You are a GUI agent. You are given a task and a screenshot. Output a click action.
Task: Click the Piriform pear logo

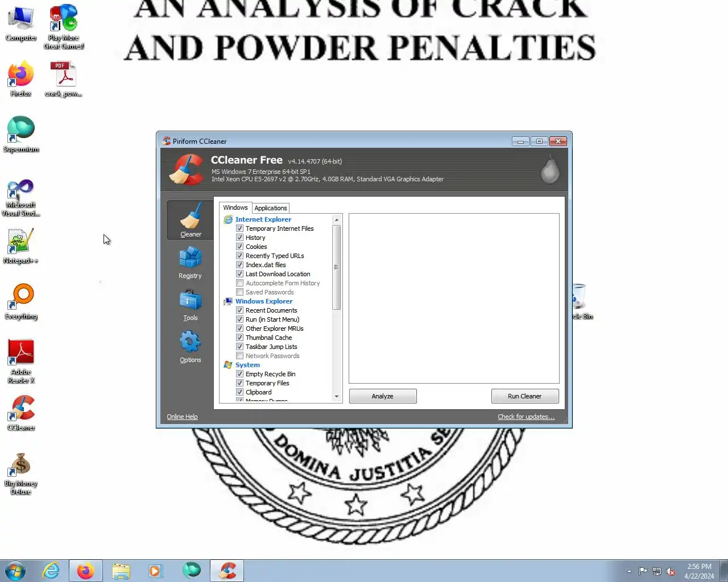[x=549, y=169]
